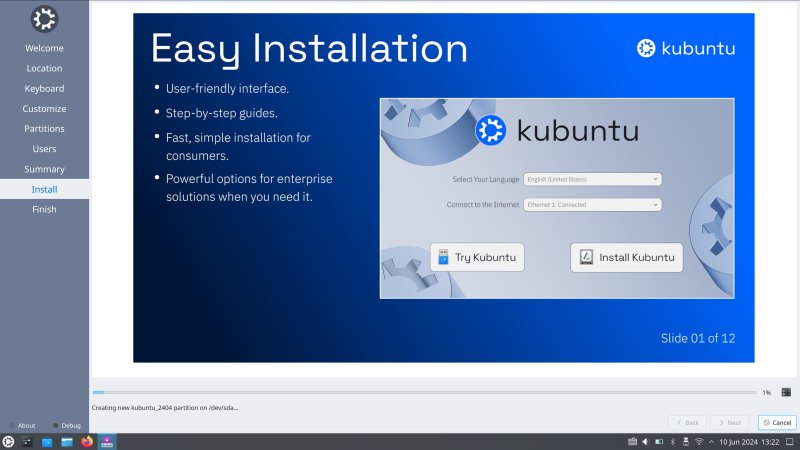Expand hidden system tray icons arrow
The image size is (800, 450).
(711, 442)
